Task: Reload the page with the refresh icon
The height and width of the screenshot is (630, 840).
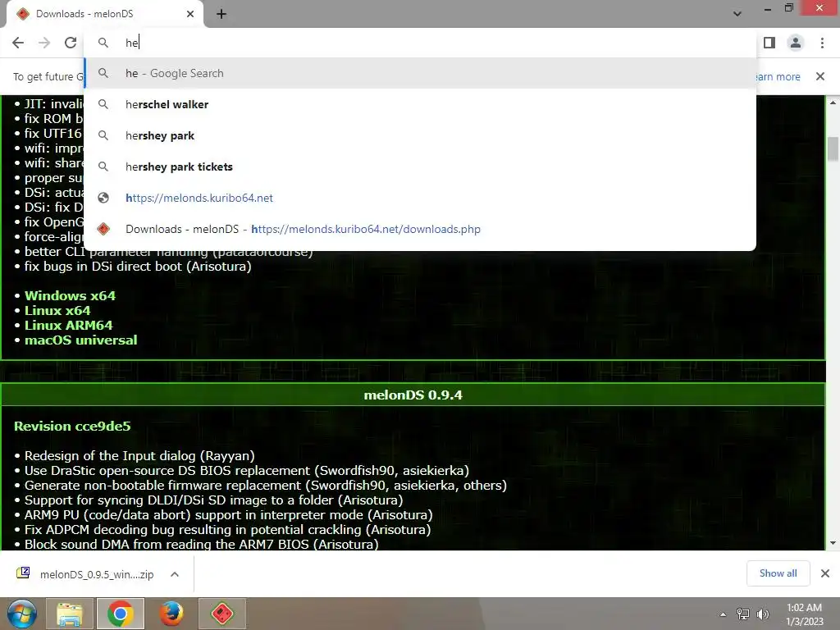Action: (71, 43)
